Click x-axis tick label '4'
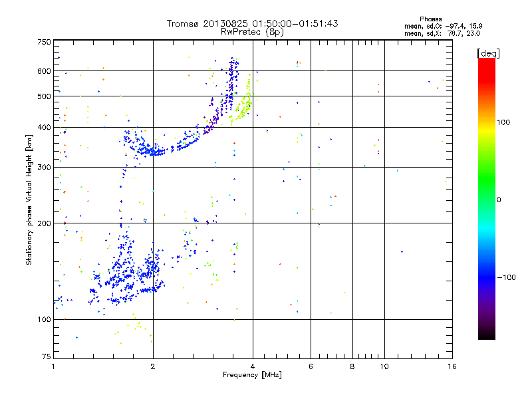The height and width of the screenshot is (399, 532). 253,366
